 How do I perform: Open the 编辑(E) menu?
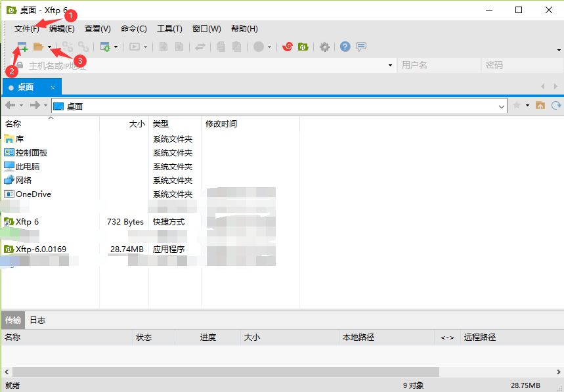point(62,29)
